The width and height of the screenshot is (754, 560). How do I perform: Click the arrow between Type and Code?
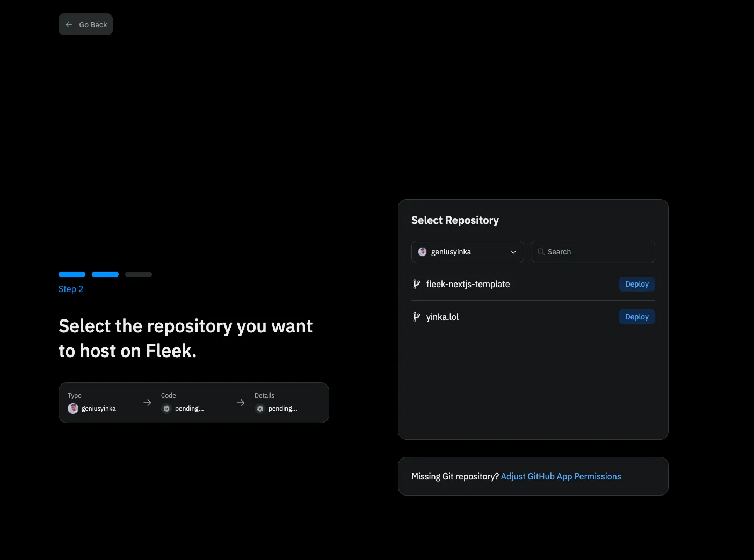(147, 403)
